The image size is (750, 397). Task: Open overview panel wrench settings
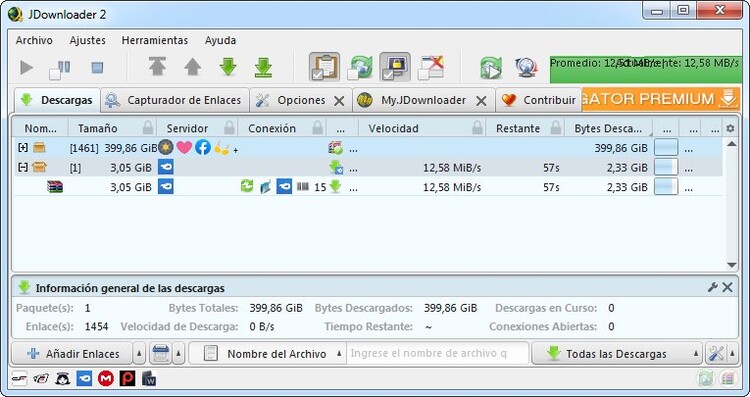pyautogui.click(x=712, y=287)
